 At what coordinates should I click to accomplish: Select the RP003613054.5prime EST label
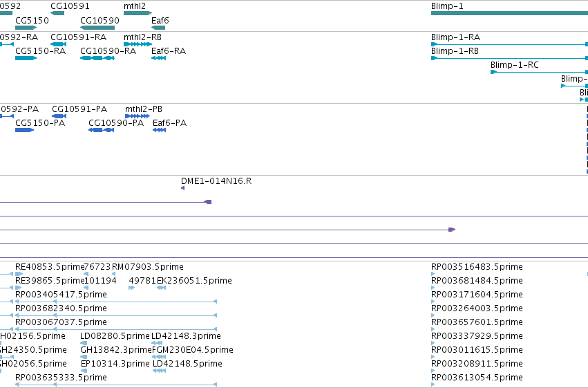(x=477, y=378)
